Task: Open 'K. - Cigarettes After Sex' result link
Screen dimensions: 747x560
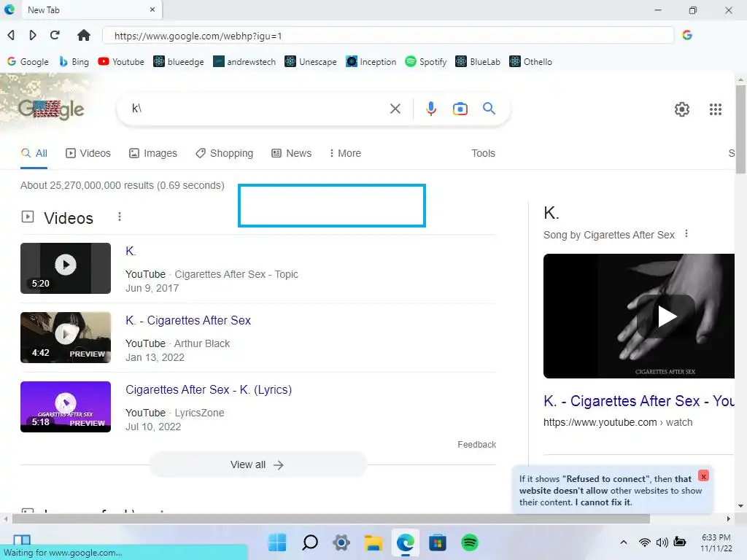Action: [x=188, y=321]
